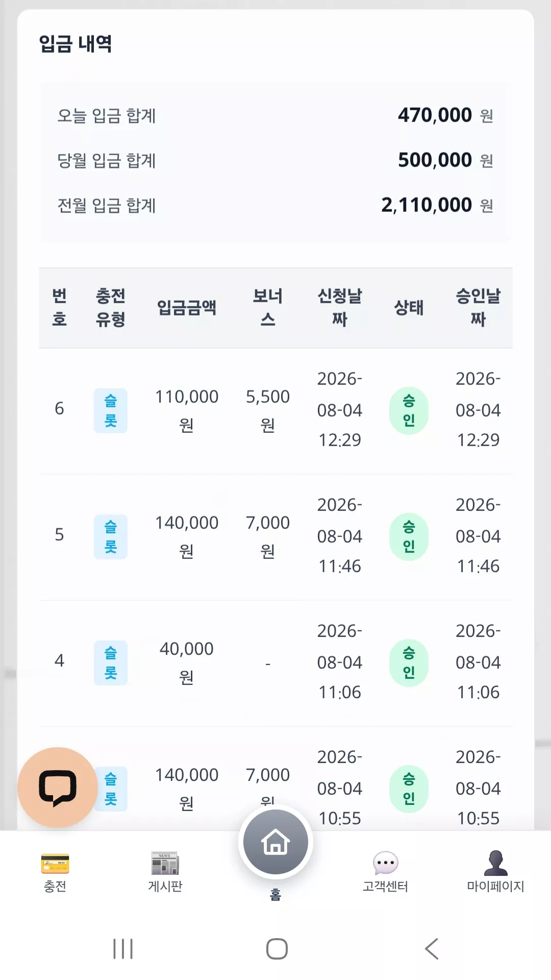Select the 슬롯 tag in row 5
The image size is (551, 980).
(x=111, y=537)
